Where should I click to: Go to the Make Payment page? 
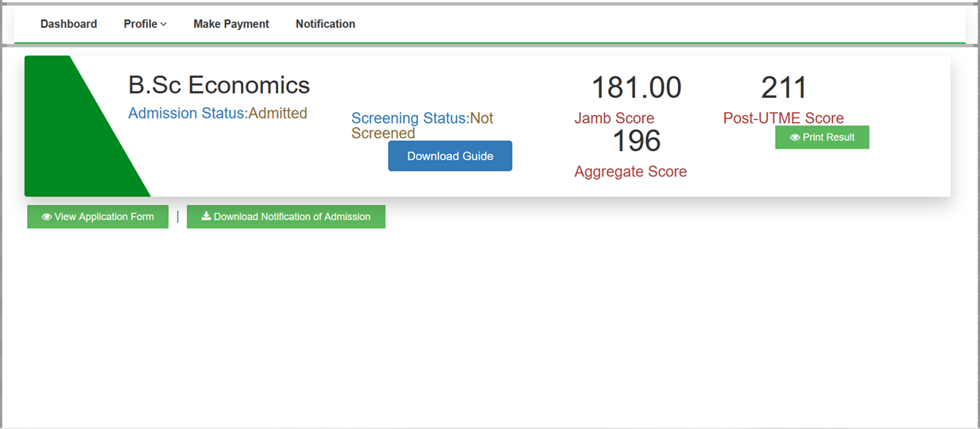tap(231, 24)
